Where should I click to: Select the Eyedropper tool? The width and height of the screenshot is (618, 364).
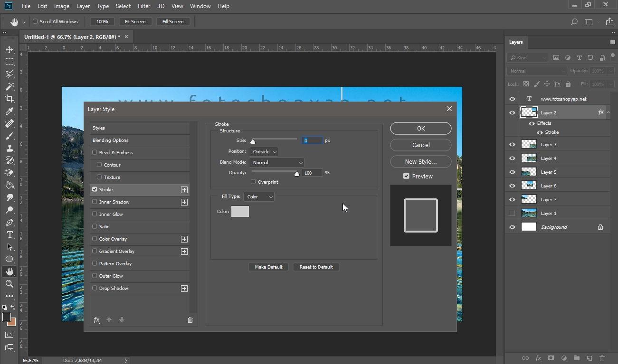10,111
